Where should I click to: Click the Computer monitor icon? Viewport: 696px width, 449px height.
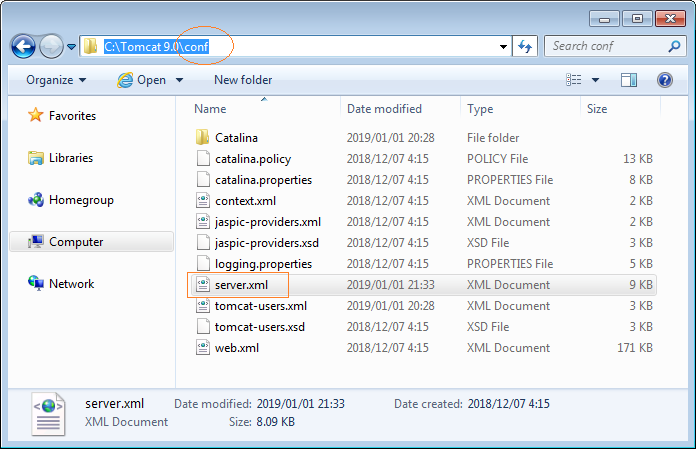(x=36, y=242)
